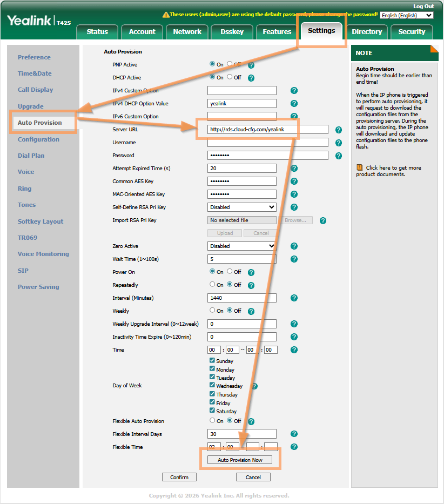Image resolution: width=444 pixels, height=504 pixels.
Task: Click the Log Out link
Action: 423,6
